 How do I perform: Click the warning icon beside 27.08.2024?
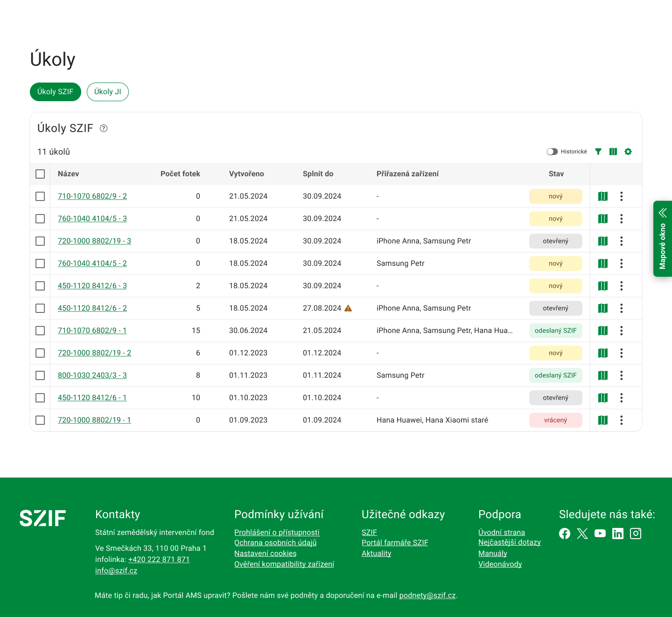348,308
